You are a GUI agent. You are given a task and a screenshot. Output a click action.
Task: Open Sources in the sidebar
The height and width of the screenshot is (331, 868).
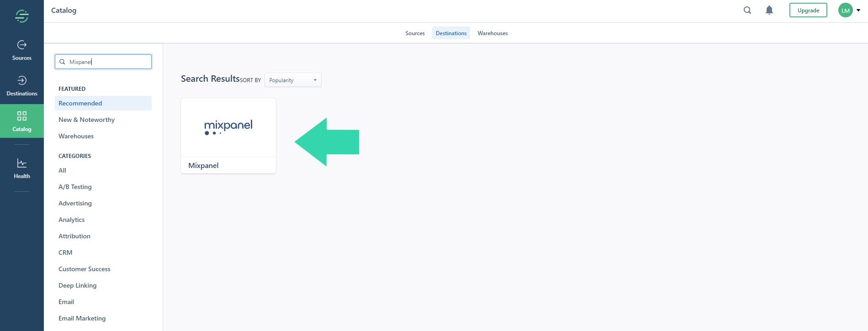(22, 50)
